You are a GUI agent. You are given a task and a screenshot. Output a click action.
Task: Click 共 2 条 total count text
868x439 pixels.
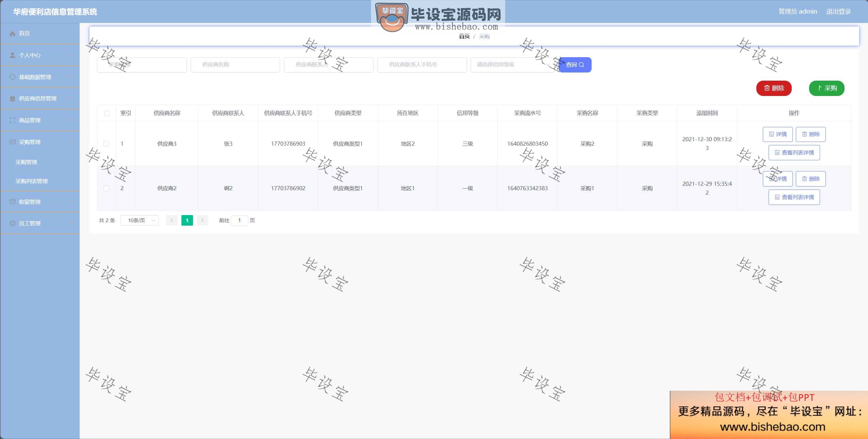coord(107,221)
